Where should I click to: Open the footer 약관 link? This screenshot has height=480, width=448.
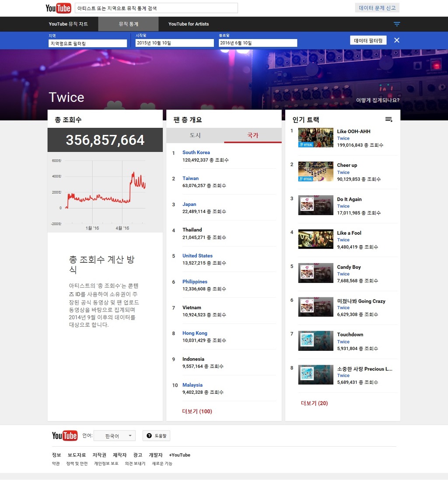(56, 463)
